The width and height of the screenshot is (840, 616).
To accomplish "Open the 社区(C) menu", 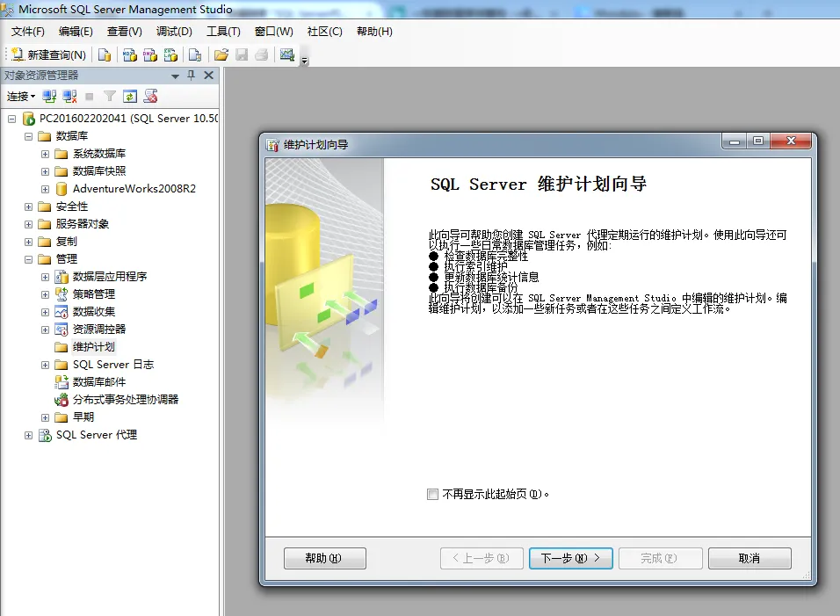I will (x=324, y=32).
